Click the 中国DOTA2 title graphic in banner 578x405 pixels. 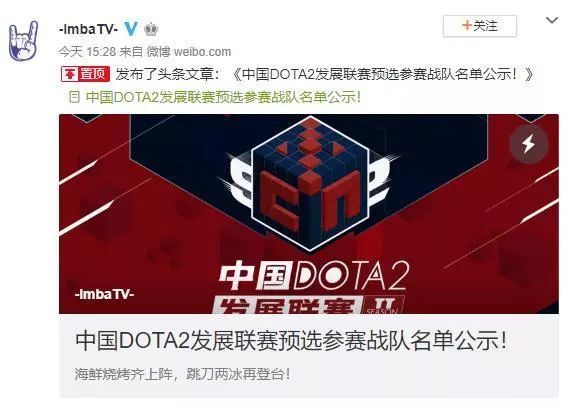tap(314, 276)
